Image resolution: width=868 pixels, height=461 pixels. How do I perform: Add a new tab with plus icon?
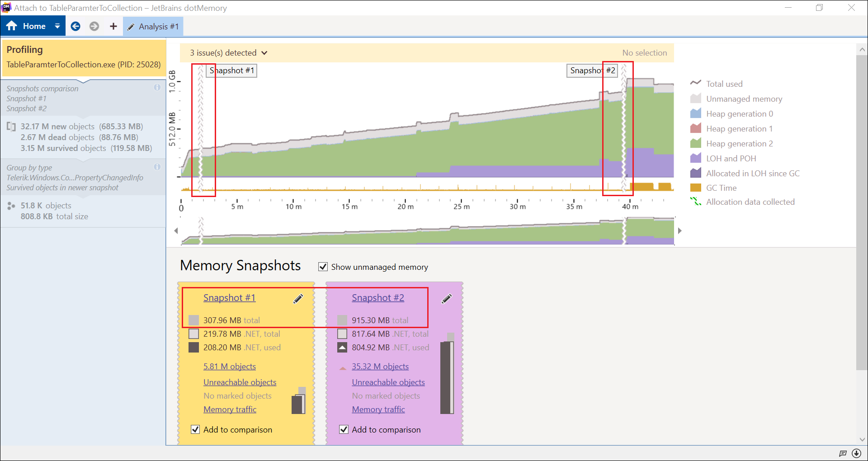coord(113,26)
